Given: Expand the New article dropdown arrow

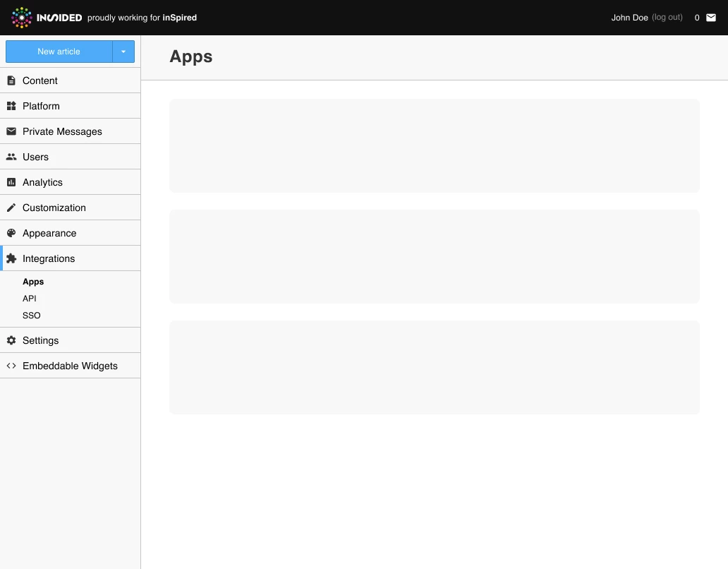Looking at the screenshot, I should pyautogui.click(x=123, y=52).
